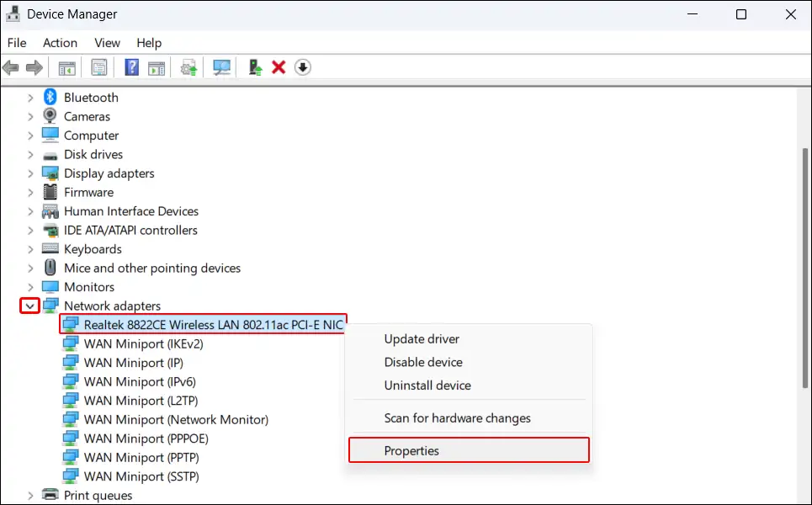Click the Device Manager title bar icon
The height and width of the screenshot is (505, 812).
pyautogui.click(x=13, y=14)
